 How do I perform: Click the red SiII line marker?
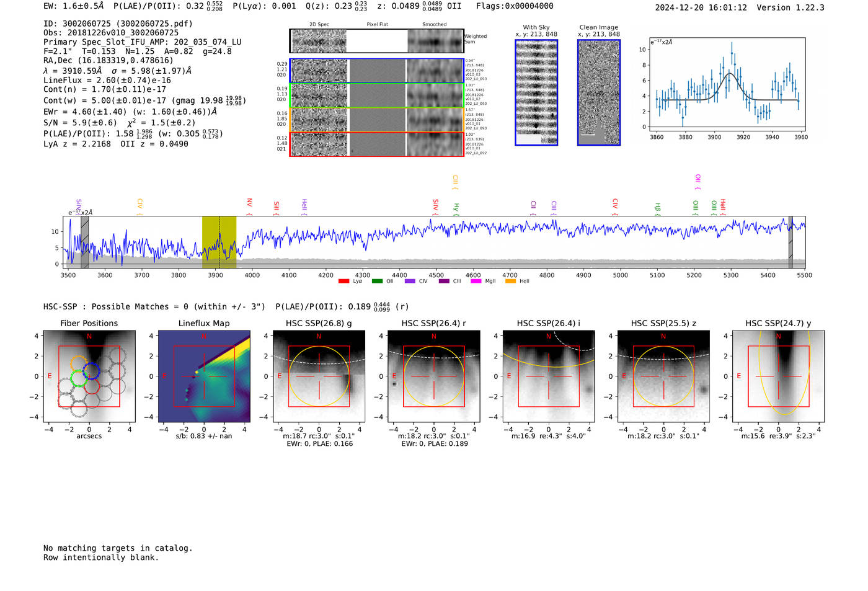[x=277, y=208]
